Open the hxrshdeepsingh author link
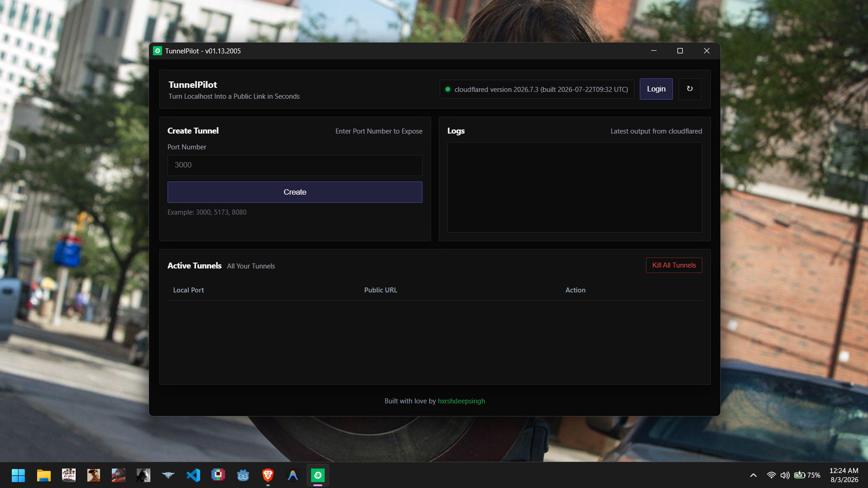868x488 pixels. pos(461,401)
